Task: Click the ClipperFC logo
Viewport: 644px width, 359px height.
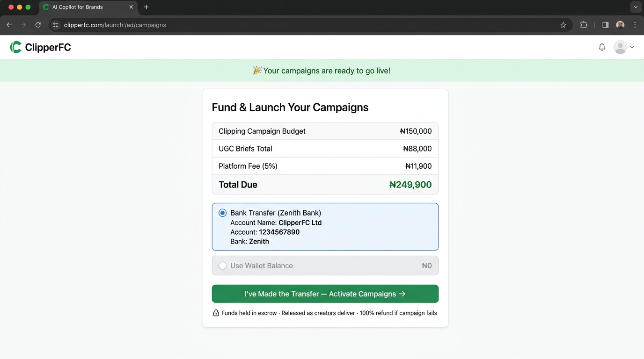Action: click(40, 47)
